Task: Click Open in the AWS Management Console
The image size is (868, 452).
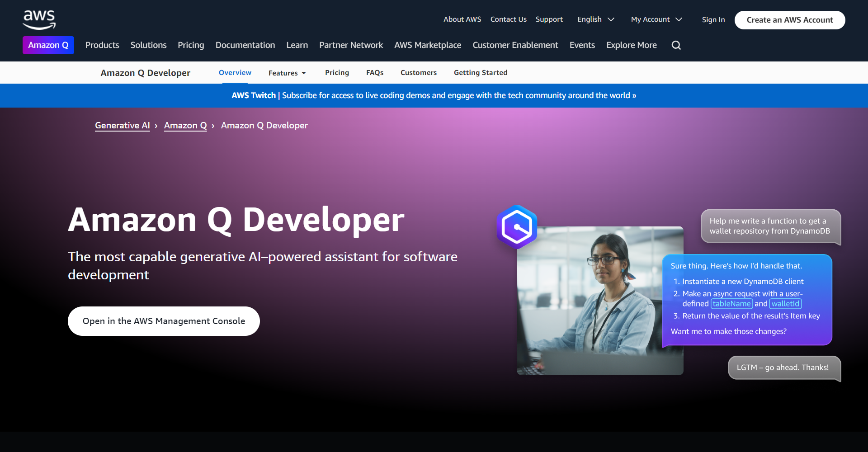Action: tap(164, 321)
